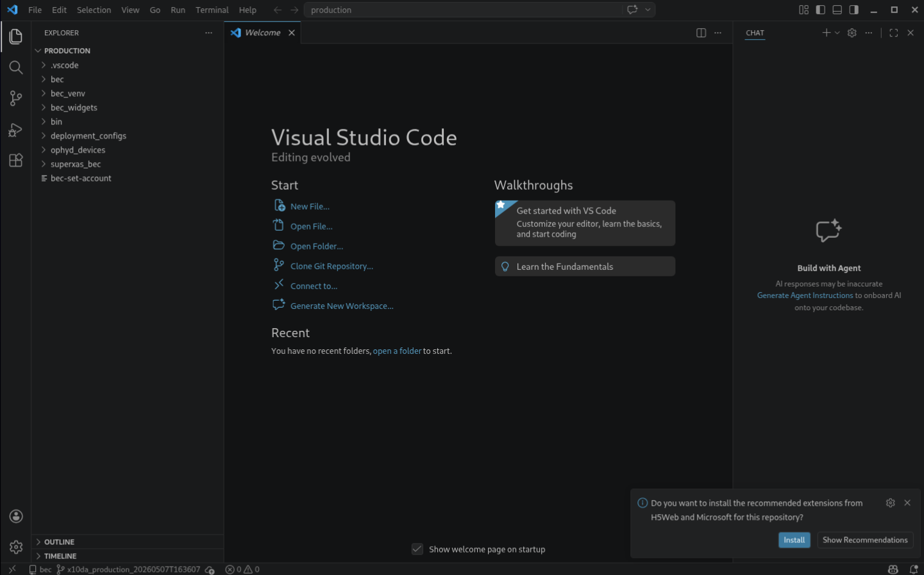
Task: Close the Welcome tab
Action: [x=292, y=33]
